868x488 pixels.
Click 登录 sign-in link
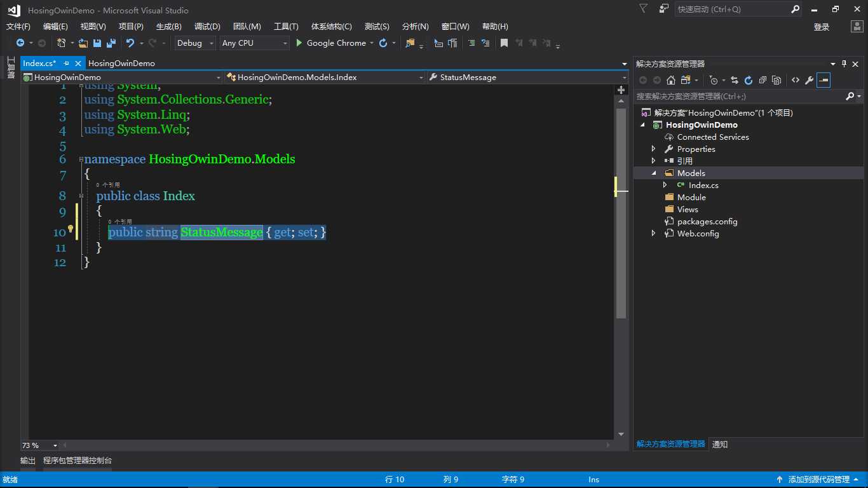coord(822,27)
